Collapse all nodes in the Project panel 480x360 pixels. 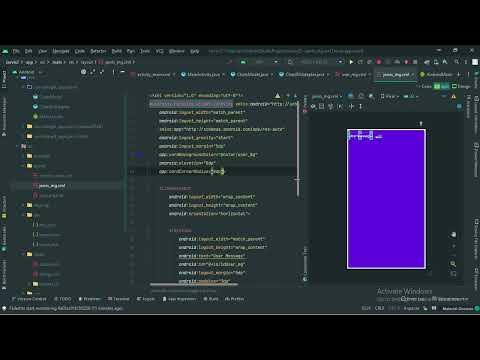coord(102,72)
